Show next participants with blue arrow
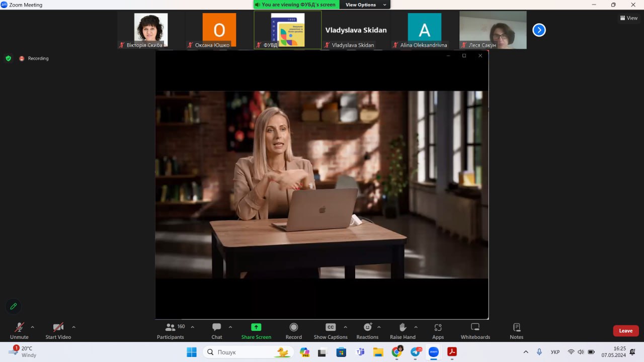Screen dimensions: 644x362 [539, 30]
